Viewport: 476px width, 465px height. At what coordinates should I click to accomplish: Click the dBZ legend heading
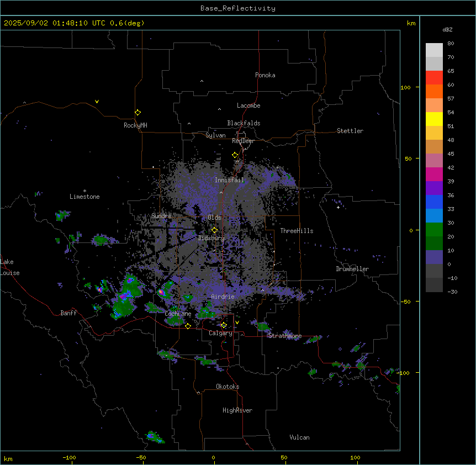(x=447, y=29)
